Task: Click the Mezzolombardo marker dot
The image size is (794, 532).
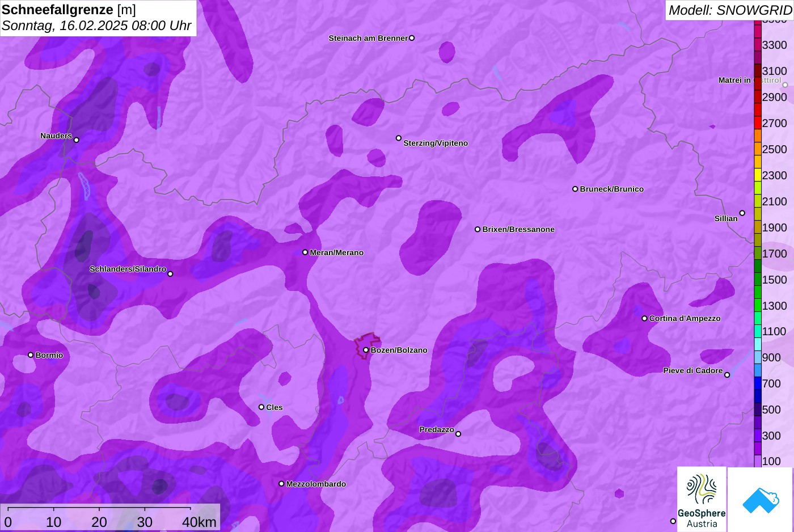Action: (281, 484)
